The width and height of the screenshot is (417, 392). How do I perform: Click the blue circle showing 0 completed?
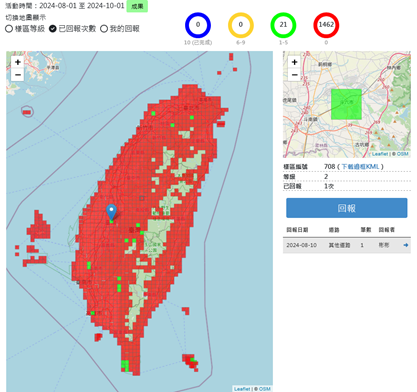(198, 25)
